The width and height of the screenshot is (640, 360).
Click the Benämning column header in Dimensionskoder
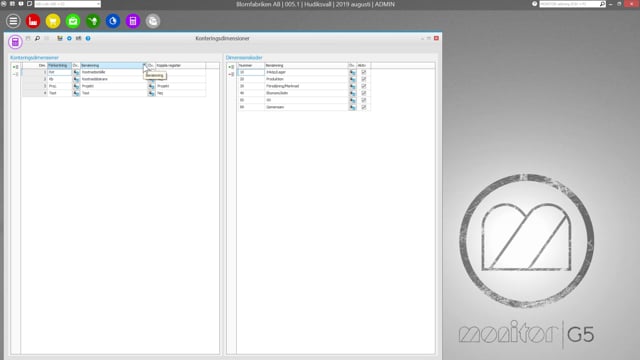(306, 65)
